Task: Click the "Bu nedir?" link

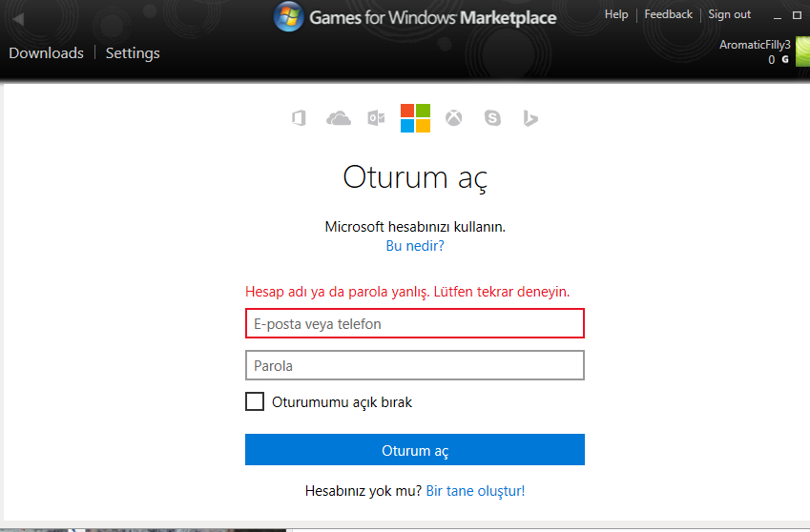Action: click(415, 246)
